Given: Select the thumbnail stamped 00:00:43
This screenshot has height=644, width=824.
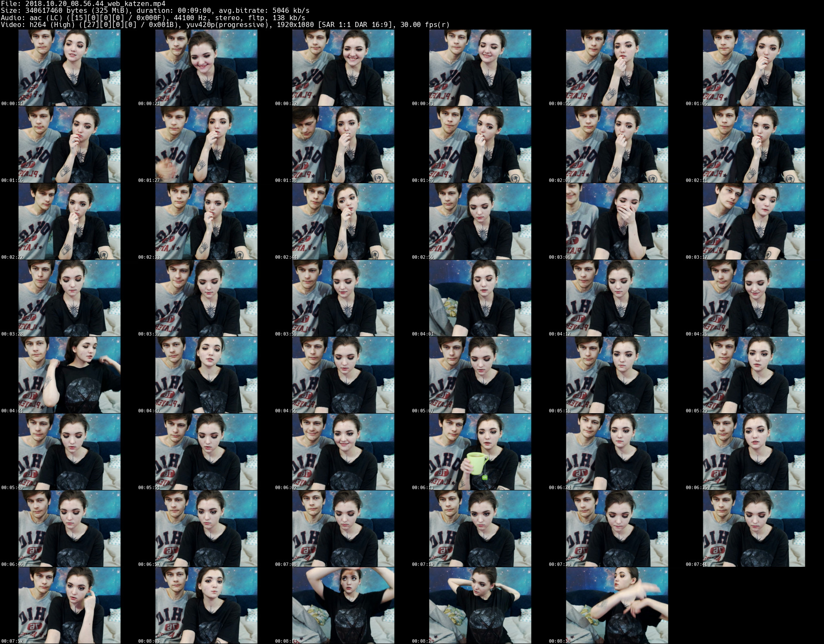Looking at the screenshot, I should click(x=480, y=68).
